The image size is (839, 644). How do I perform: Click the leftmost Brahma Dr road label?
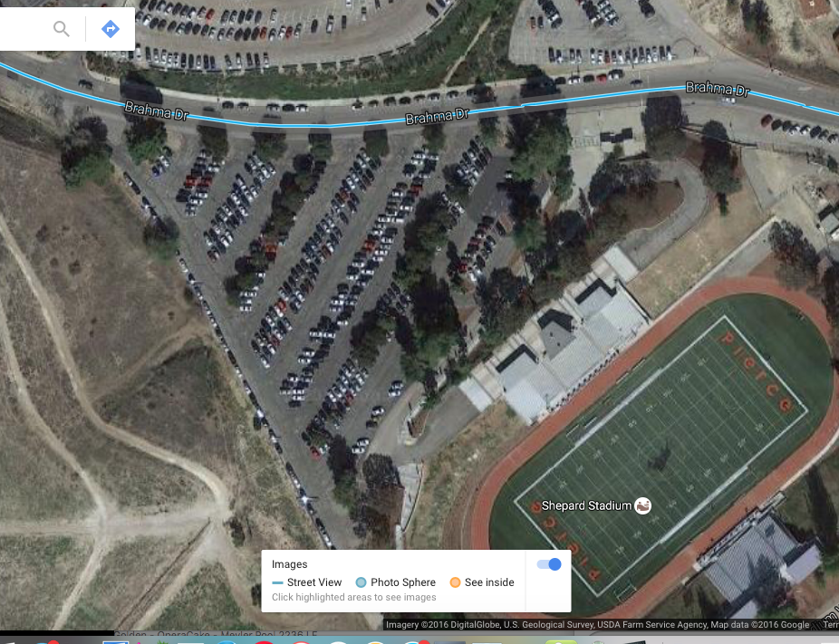click(x=156, y=111)
